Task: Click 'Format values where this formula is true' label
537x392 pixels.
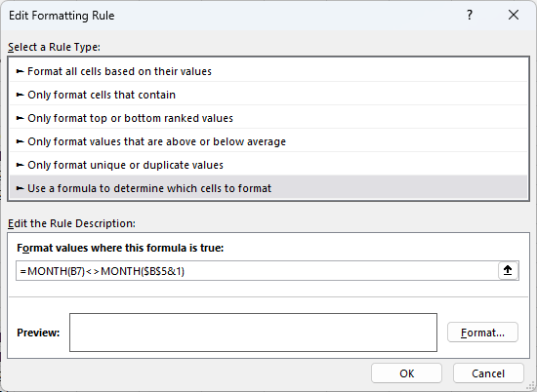Action: (120, 248)
